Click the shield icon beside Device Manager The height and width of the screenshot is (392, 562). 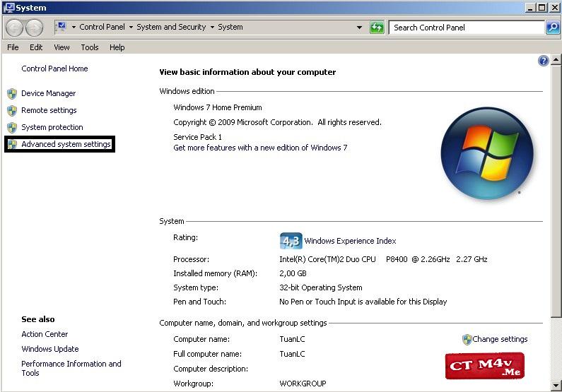[x=11, y=93]
